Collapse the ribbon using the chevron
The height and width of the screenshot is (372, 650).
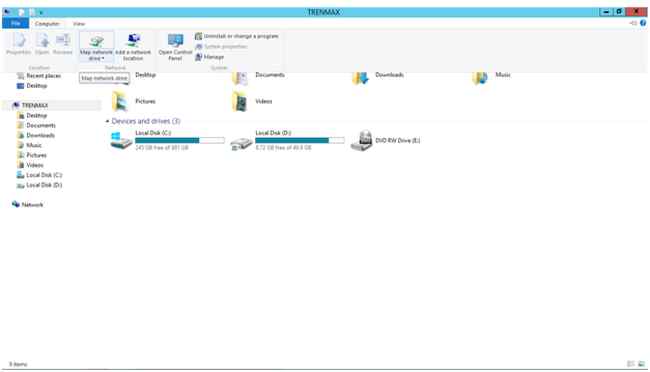633,23
